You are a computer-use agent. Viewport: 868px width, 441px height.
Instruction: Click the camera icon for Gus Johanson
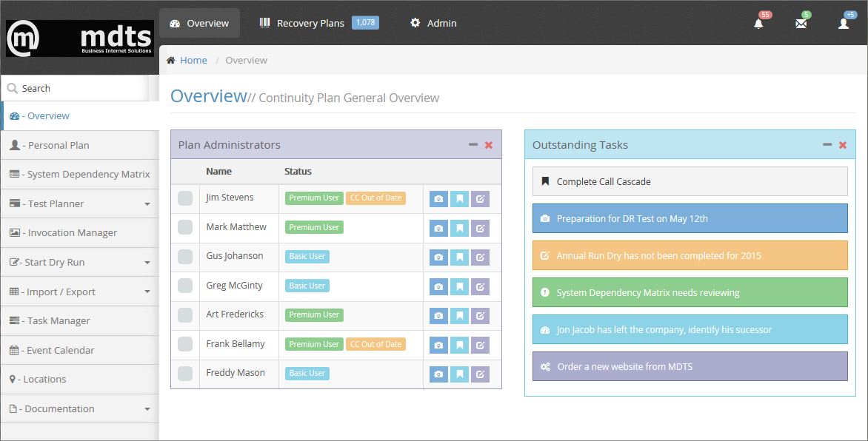[x=438, y=257]
